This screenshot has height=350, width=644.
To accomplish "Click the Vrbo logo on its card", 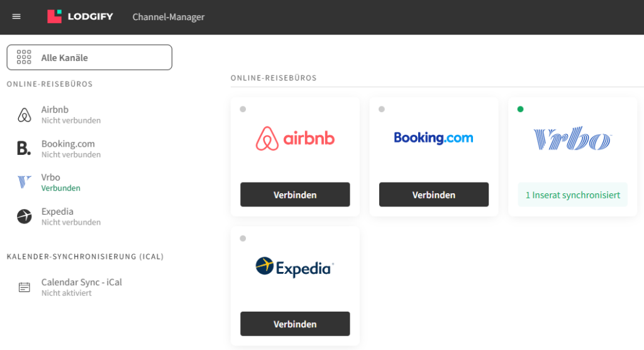I will [x=572, y=138].
